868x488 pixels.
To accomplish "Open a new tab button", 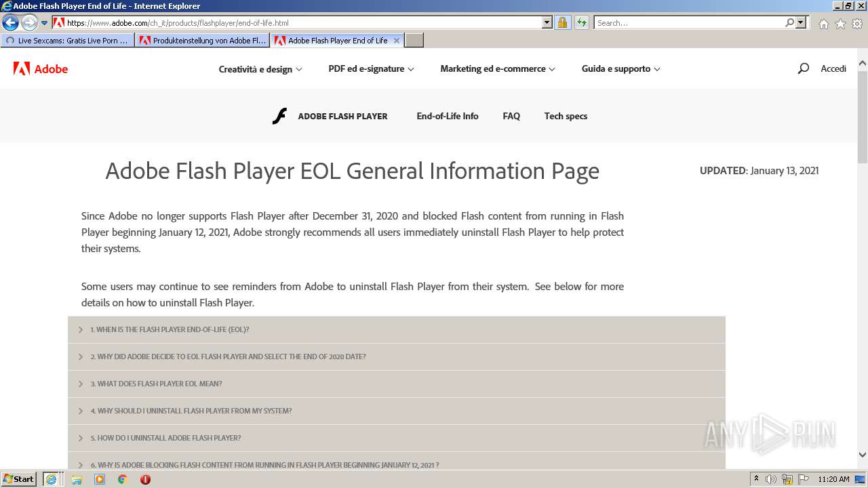I will point(414,41).
